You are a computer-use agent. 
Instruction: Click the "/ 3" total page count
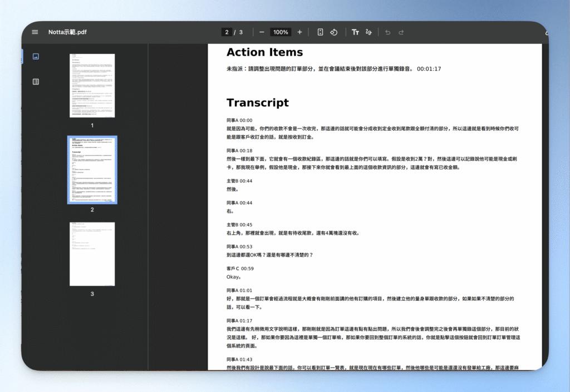(238, 32)
